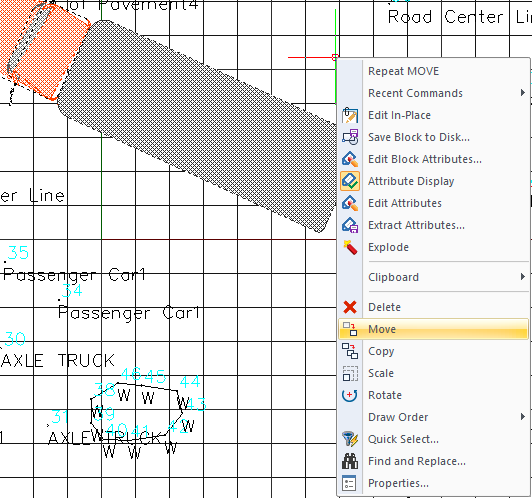Click the red Delete X icon
532x498 pixels.
click(x=350, y=307)
